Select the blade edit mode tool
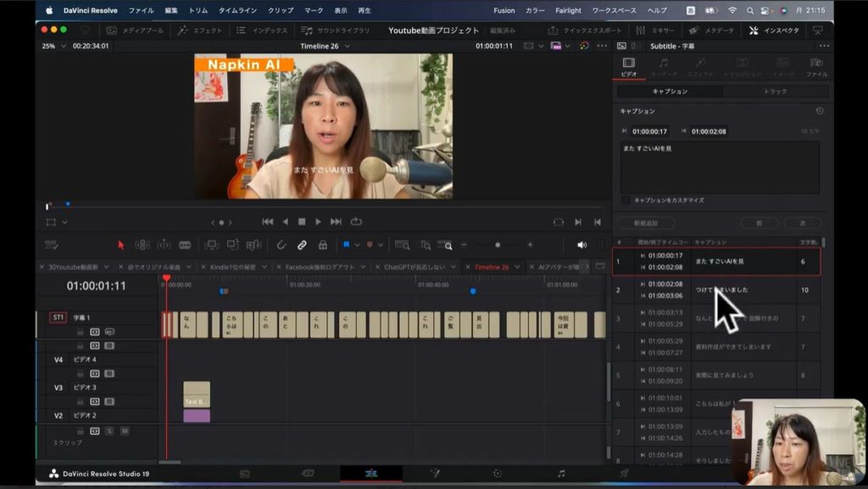This screenshot has width=868, height=489. (184, 245)
